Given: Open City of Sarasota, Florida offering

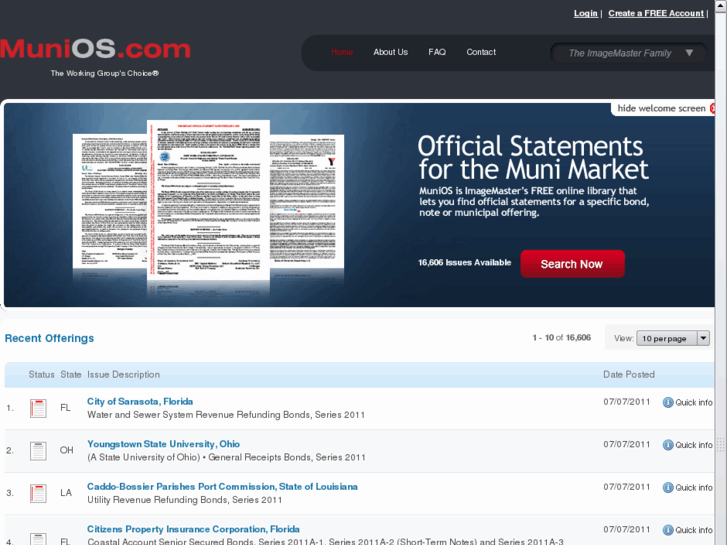Looking at the screenshot, I should [x=140, y=402].
